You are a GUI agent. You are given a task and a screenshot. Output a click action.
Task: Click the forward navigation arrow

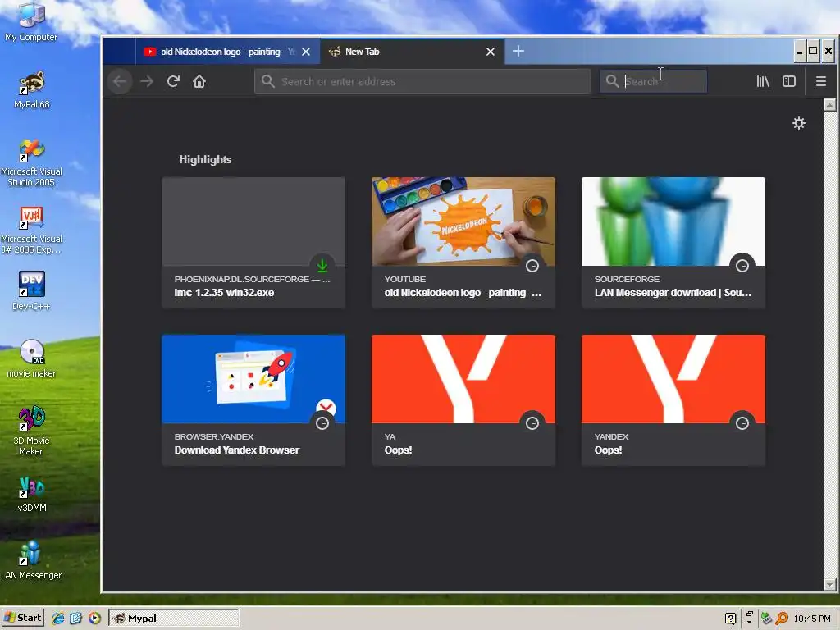147,81
